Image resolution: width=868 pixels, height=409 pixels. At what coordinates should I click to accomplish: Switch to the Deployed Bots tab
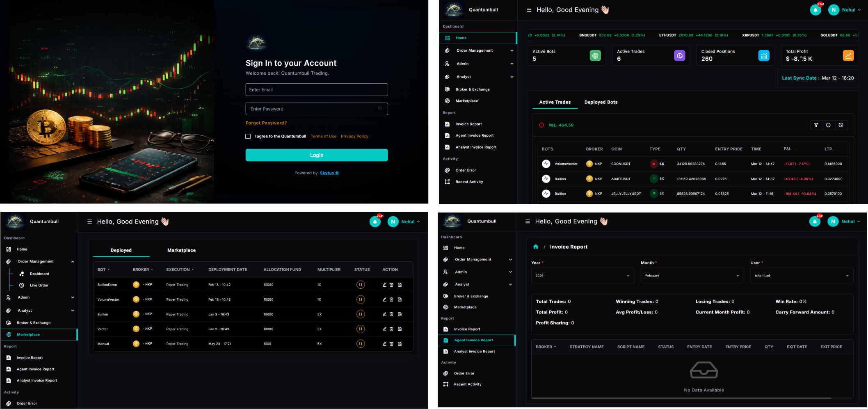601,102
